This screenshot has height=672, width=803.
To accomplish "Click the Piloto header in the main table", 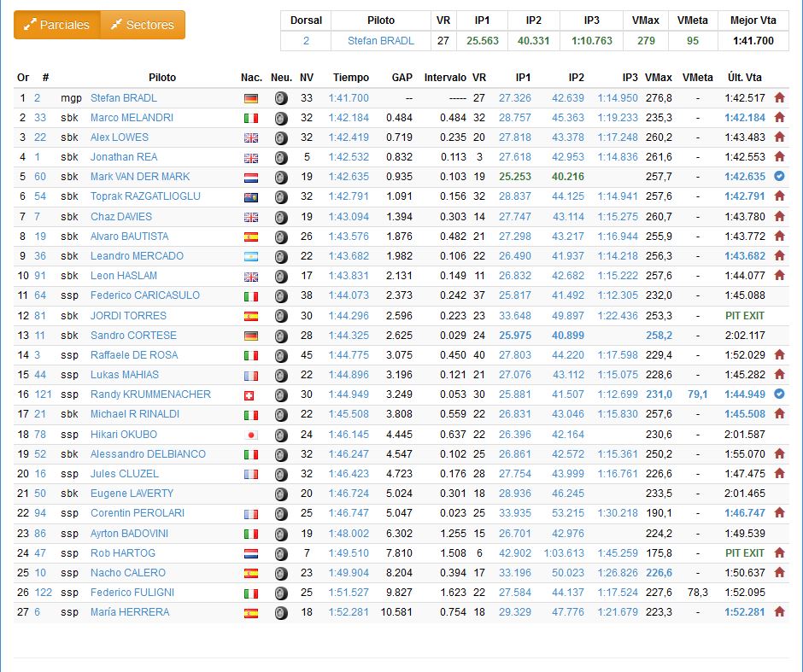I will coord(162,78).
